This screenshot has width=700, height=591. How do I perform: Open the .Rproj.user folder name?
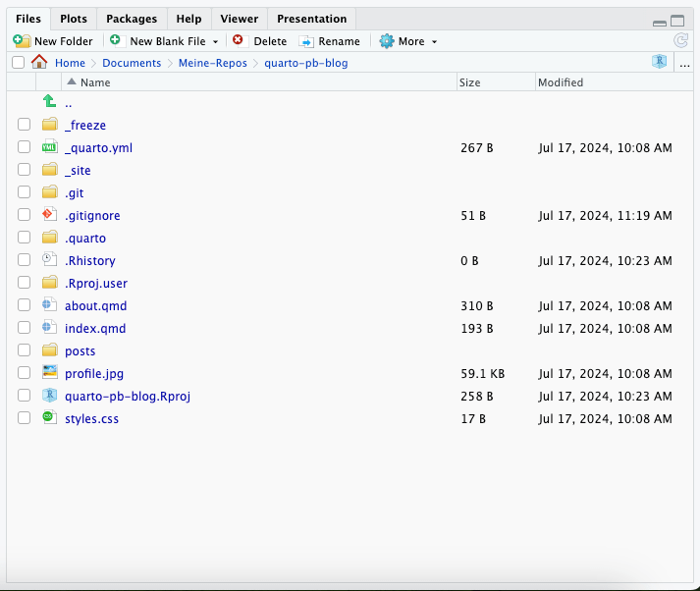pos(96,284)
